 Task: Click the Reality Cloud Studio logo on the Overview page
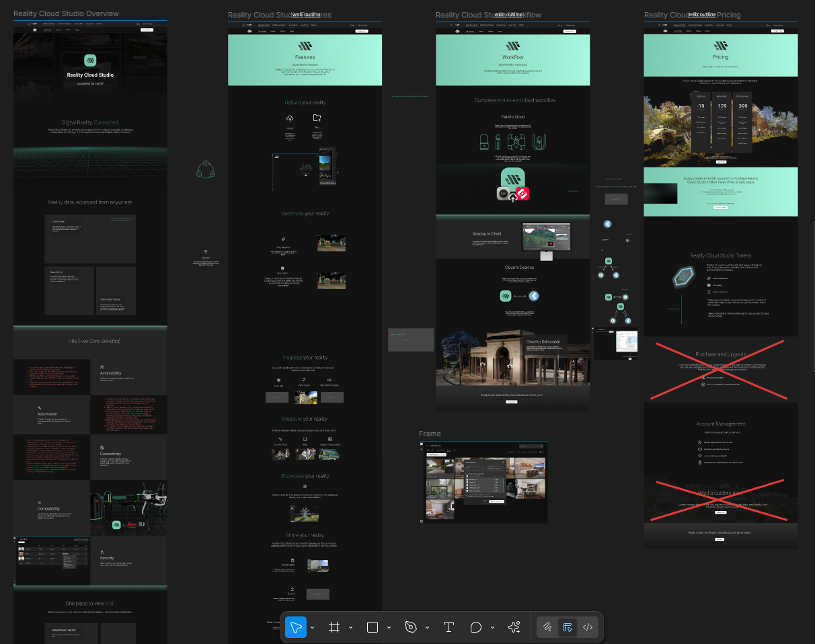[90, 61]
